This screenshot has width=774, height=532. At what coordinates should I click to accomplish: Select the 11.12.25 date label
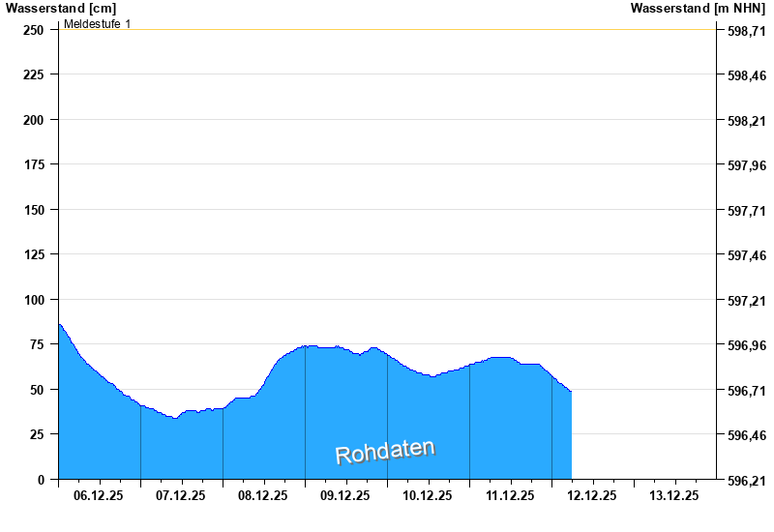tap(510, 495)
